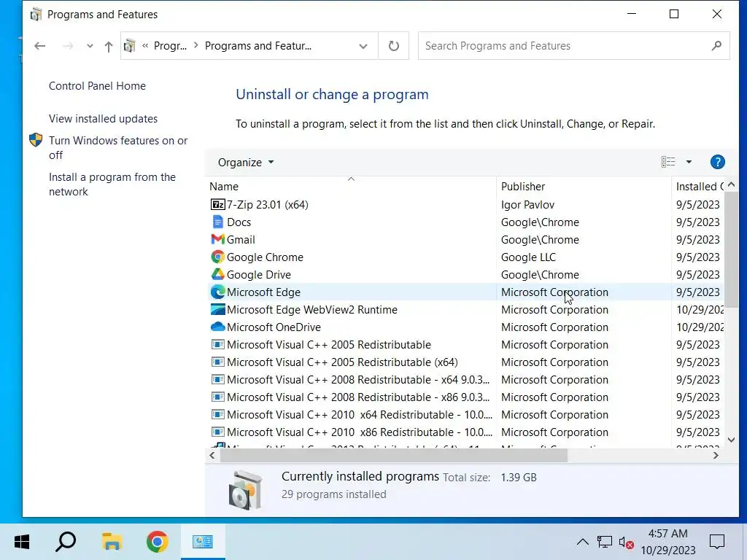The height and width of the screenshot is (560, 747).
Task: Go up one level with up arrow
Action: (x=109, y=46)
